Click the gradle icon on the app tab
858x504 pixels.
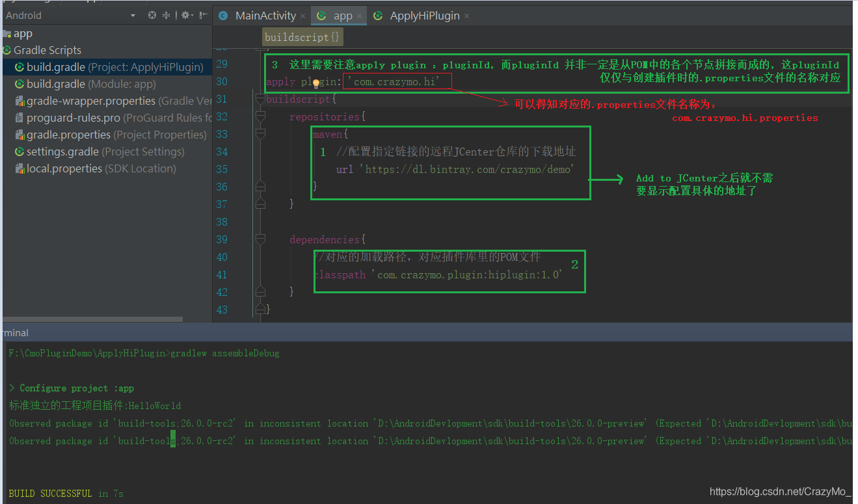point(322,16)
